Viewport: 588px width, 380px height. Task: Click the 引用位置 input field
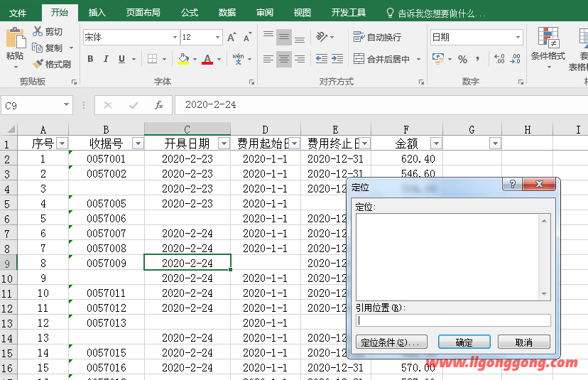coord(453,320)
